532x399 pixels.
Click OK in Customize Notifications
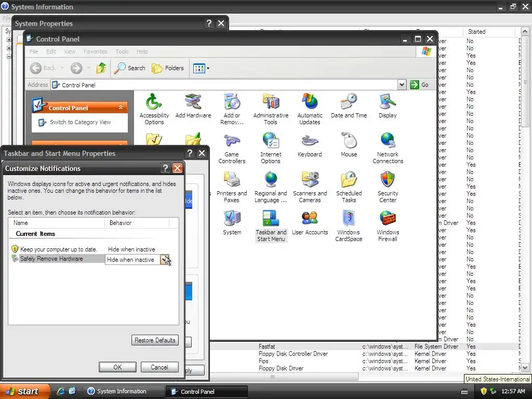tap(117, 367)
